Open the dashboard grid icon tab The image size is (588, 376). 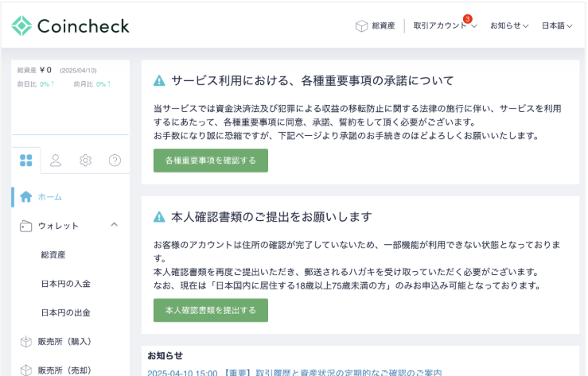26,161
